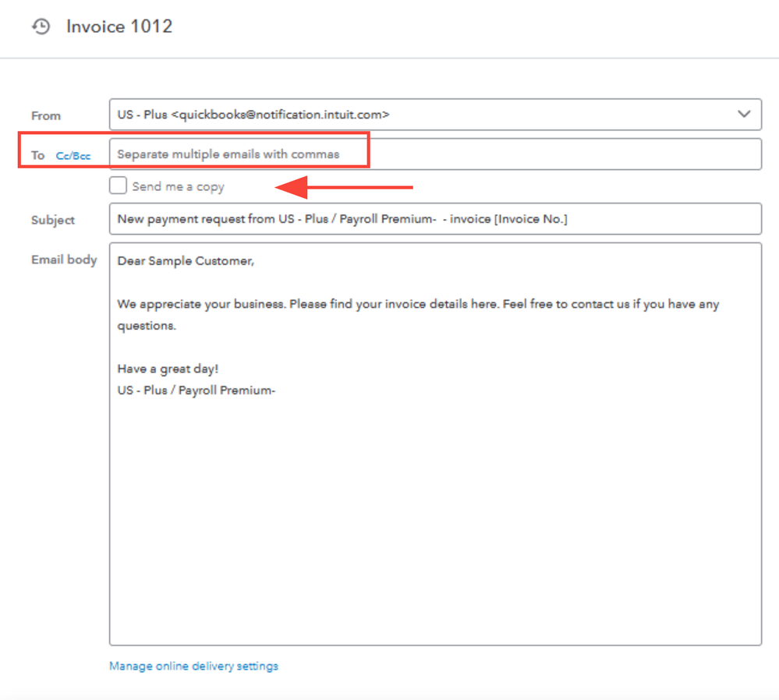This screenshot has width=779, height=700.
Task: Place cursor in the Email body text area
Action: point(435,444)
